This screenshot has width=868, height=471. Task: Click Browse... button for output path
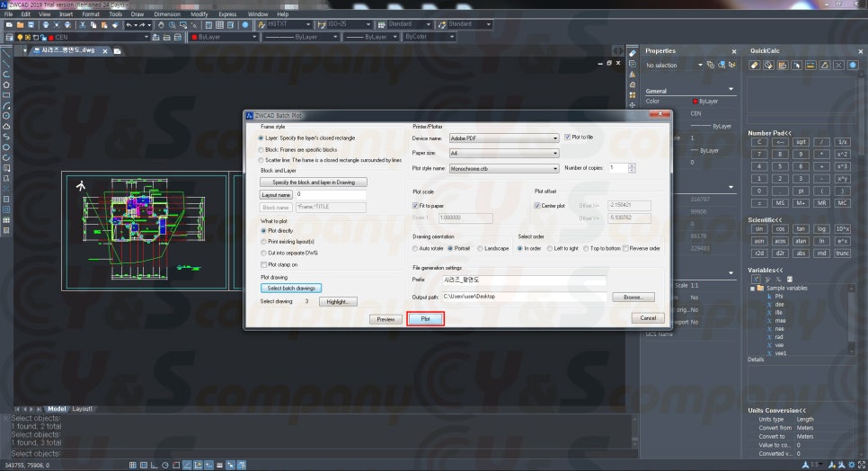(633, 298)
